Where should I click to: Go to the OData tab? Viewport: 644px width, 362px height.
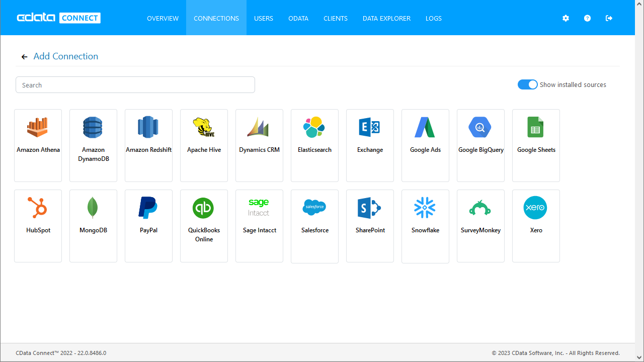coord(298,18)
